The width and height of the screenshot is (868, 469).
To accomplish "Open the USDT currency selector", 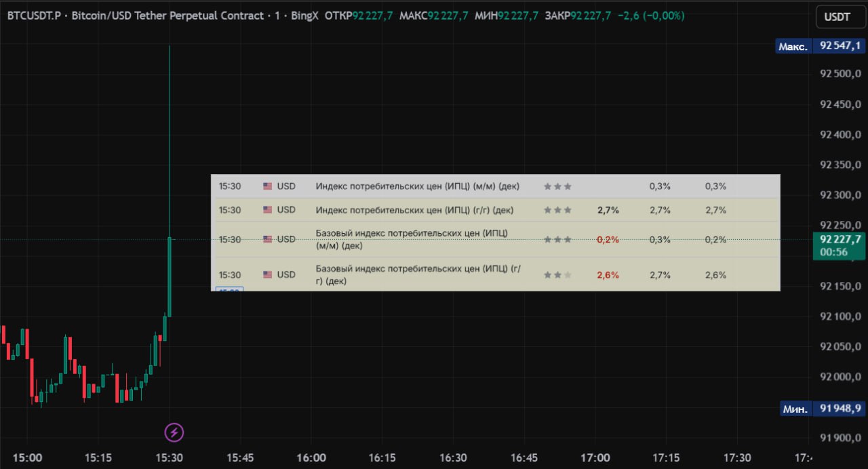I will point(837,17).
